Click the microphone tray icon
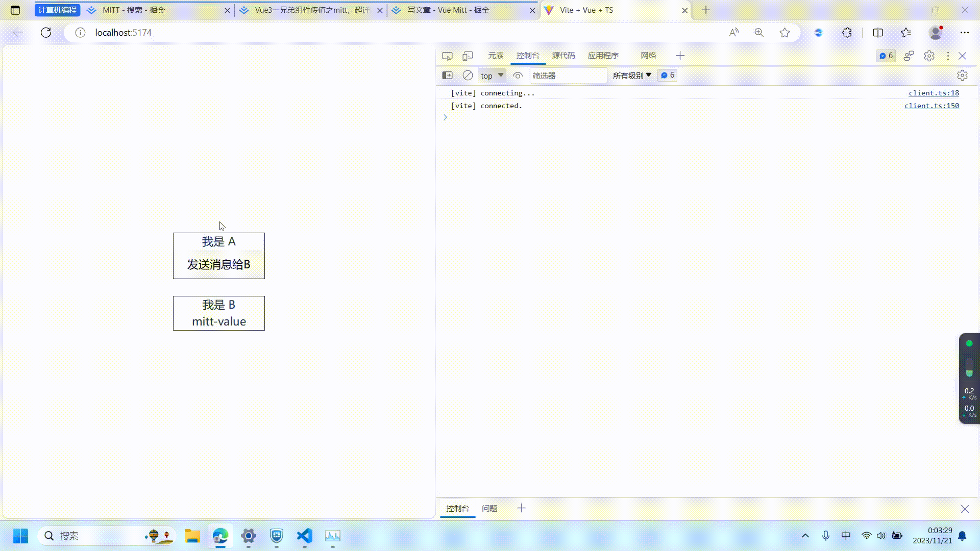The height and width of the screenshot is (551, 980). point(826,536)
